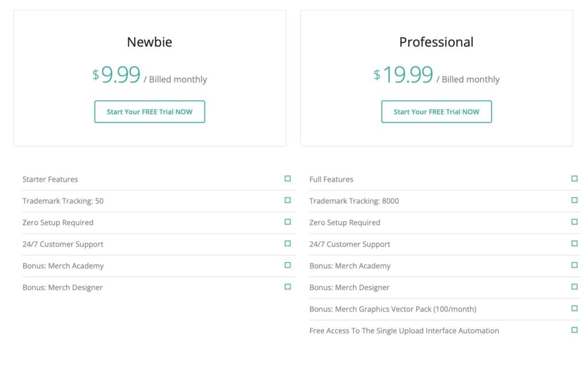Click the "Trademark Tracking: 8000" text
The image size is (588, 372).
coord(354,201)
